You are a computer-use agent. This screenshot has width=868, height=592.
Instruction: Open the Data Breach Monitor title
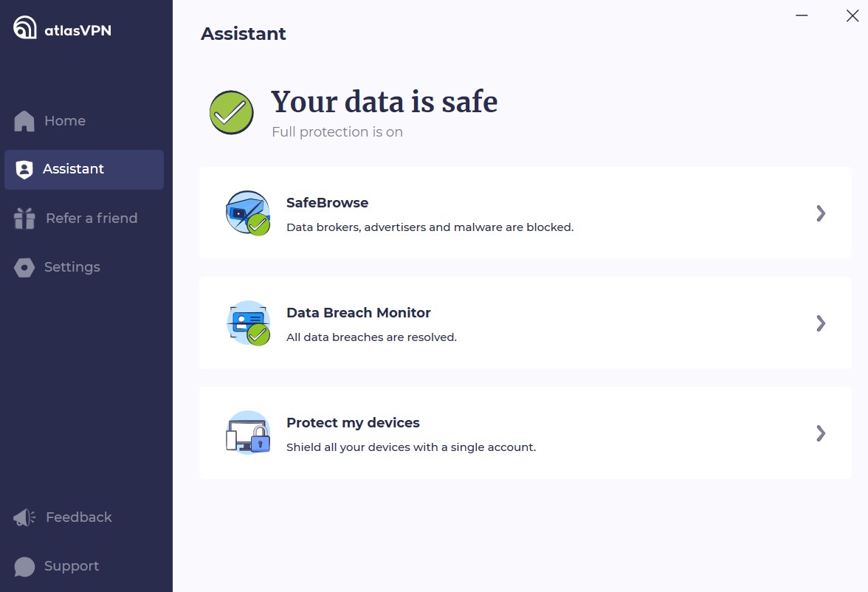pyautogui.click(x=358, y=313)
